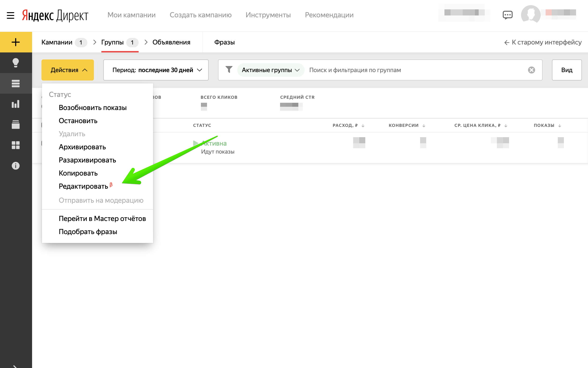This screenshot has width=588, height=368.
Task: Expand the Активные группы filter dropdown
Action: (x=270, y=70)
